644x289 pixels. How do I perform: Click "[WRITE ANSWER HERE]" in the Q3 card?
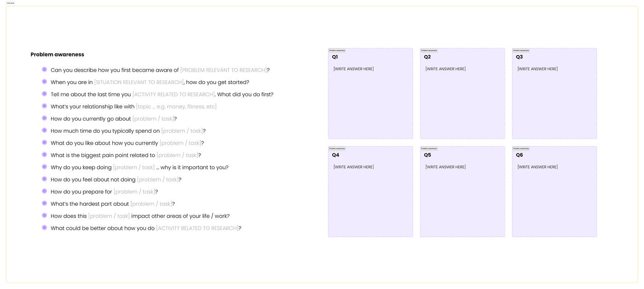537,69
